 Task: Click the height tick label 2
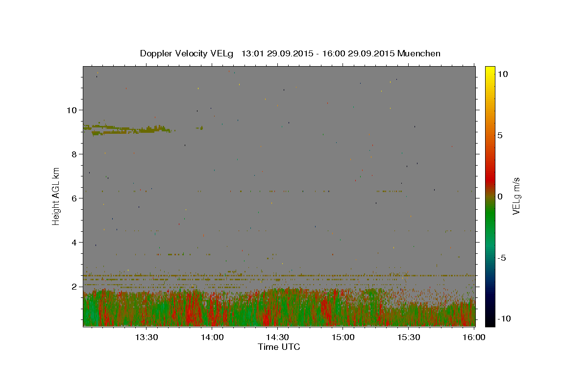[74, 287]
